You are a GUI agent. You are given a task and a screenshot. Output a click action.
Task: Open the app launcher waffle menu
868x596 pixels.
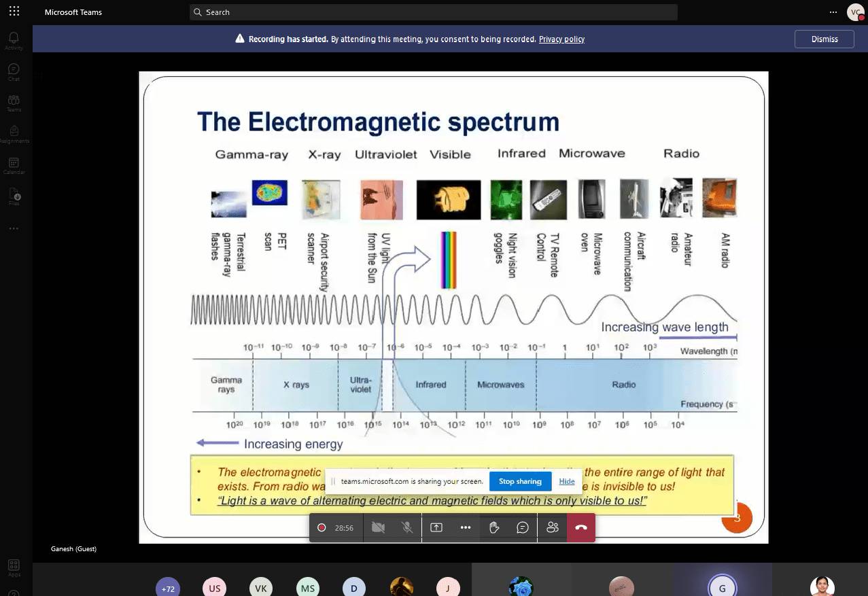(14, 12)
